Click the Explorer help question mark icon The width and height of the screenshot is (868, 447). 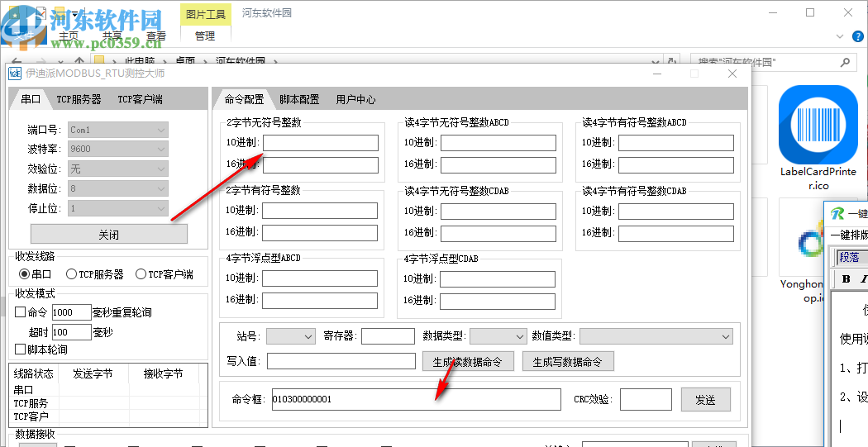pyautogui.click(x=857, y=36)
